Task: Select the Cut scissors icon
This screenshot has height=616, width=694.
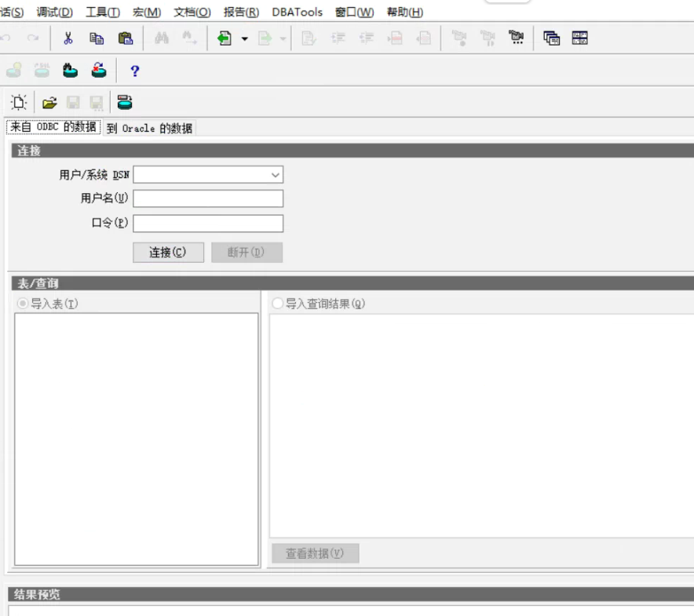Action: click(68, 37)
